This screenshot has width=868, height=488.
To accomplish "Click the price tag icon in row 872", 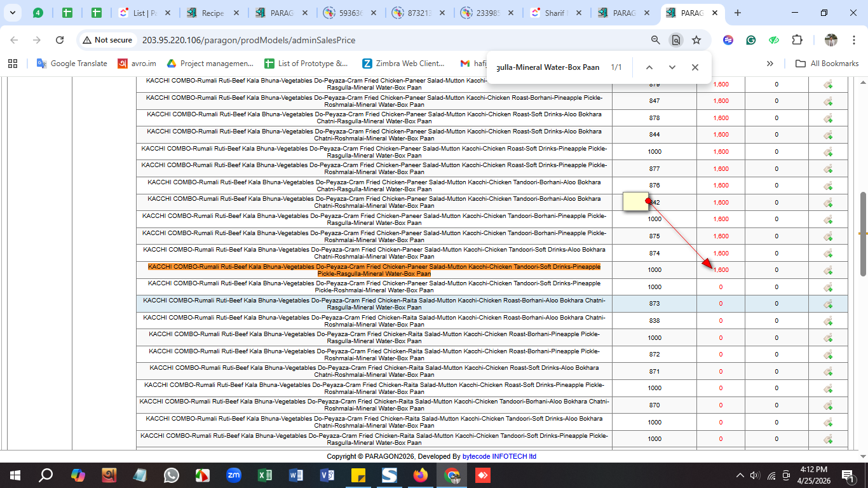I will point(828,355).
